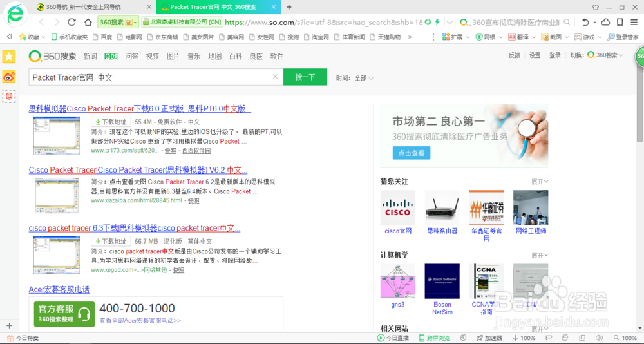Reload the page with the refresh icon
The height and width of the screenshot is (344, 644).
[x=72, y=22]
